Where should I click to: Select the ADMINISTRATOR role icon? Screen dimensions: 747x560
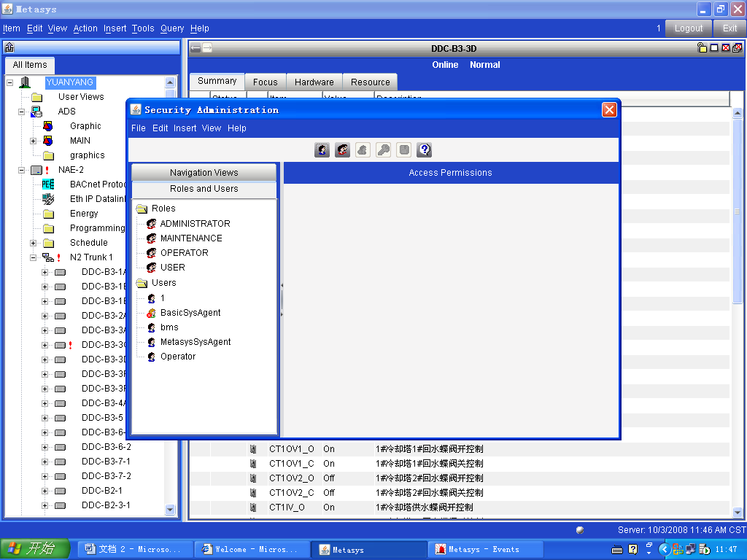pyautogui.click(x=151, y=224)
